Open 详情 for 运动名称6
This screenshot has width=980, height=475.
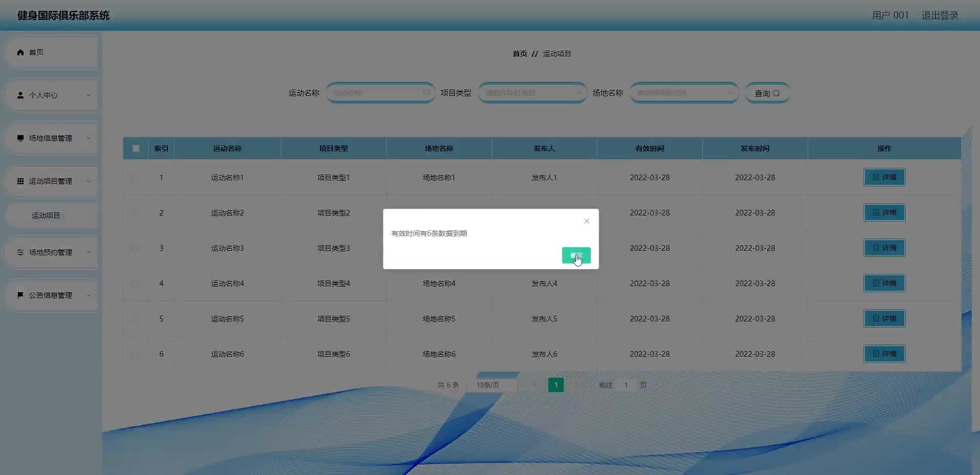[884, 354]
